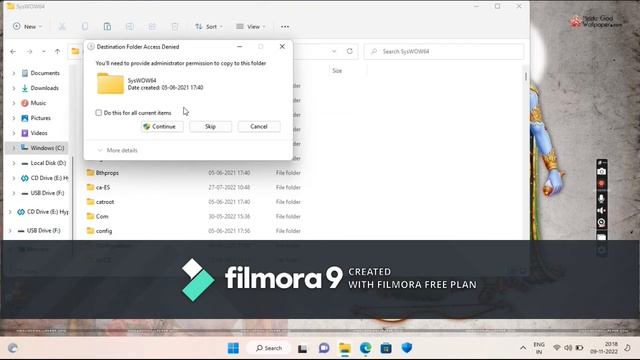
Task: Click the recorder webcam icon
Action: point(602,223)
